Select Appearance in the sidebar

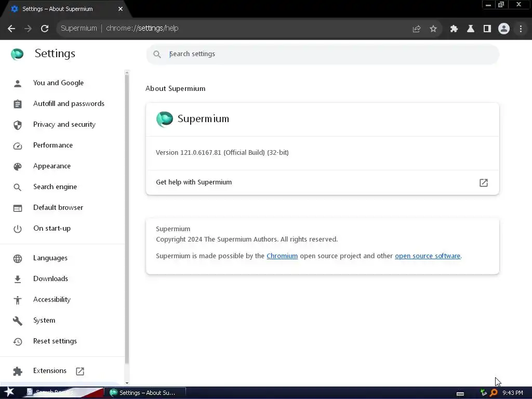(x=52, y=166)
